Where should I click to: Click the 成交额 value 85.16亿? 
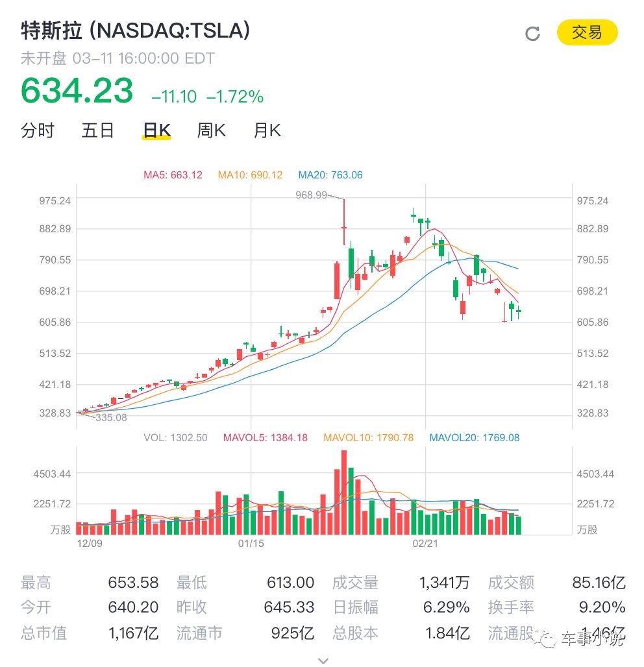click(x=599, y=583)
